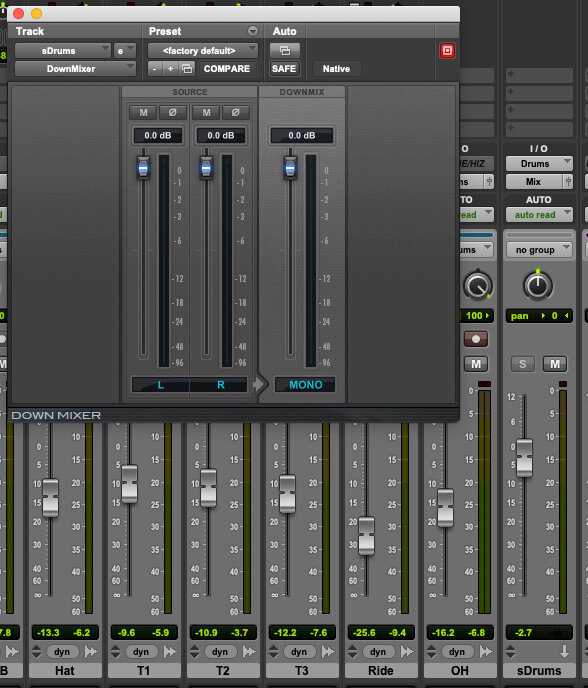Click the Preset menu circular arrow
The image size is (588, 688).
pyautogui.click(x=253, y=31)
